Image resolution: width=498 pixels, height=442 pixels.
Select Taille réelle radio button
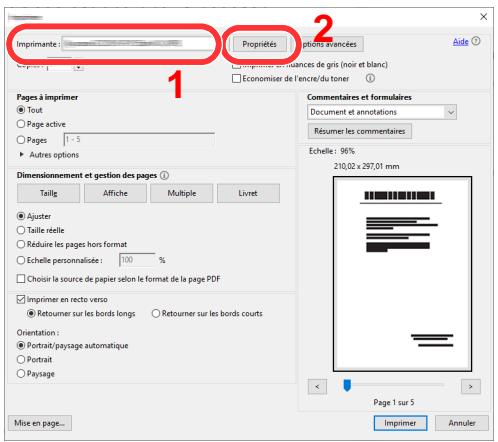[21, 230]
